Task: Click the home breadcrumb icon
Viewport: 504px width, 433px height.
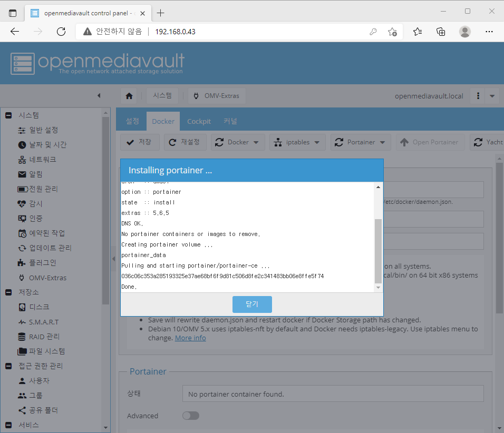Action: tap(129, 96)
